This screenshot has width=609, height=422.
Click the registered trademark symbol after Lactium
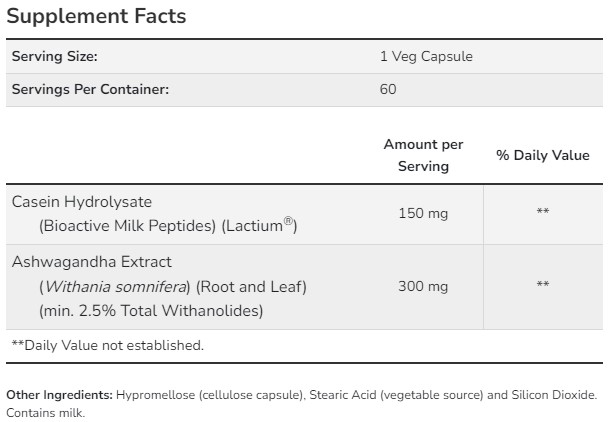click(289, 223)
